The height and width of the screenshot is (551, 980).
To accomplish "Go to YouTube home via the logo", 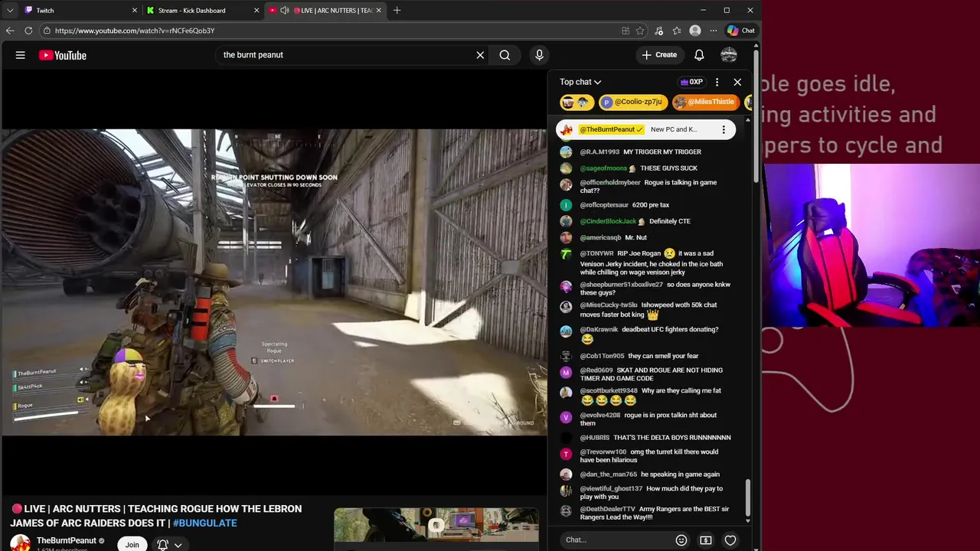I will click(x=63, y=55).
